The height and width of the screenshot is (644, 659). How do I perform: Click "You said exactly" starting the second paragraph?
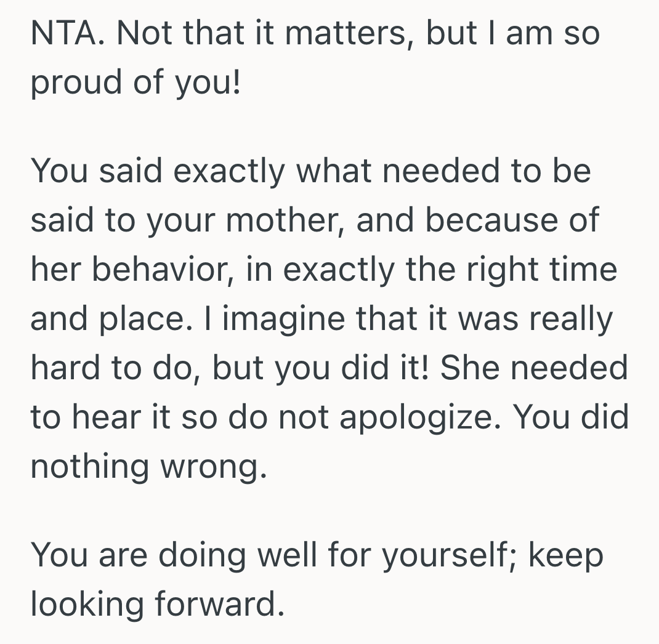(x=158, y=171)
